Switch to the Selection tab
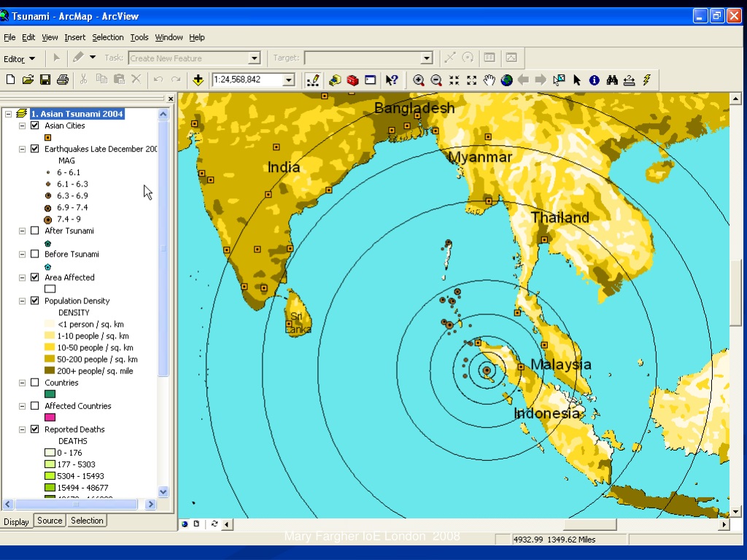 click(x=87, y=521)
